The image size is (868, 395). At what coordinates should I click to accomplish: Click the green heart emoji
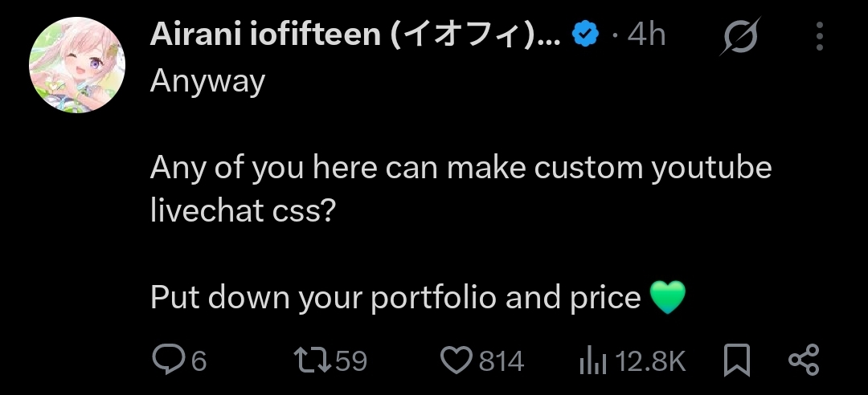coord(666,298)
